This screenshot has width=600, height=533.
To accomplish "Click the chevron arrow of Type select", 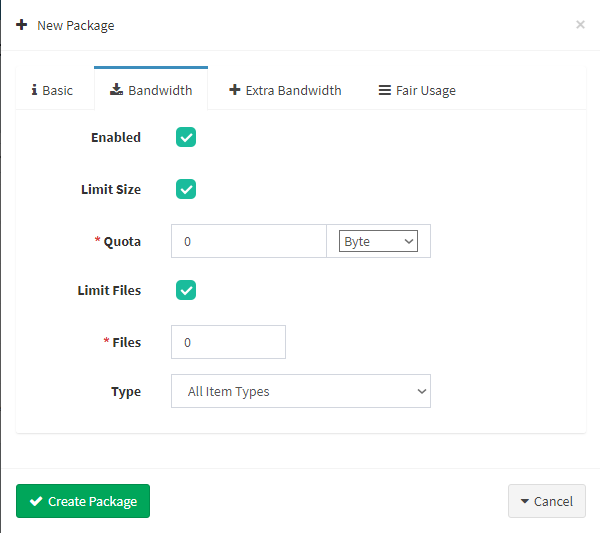I will (x=422, y=391).
